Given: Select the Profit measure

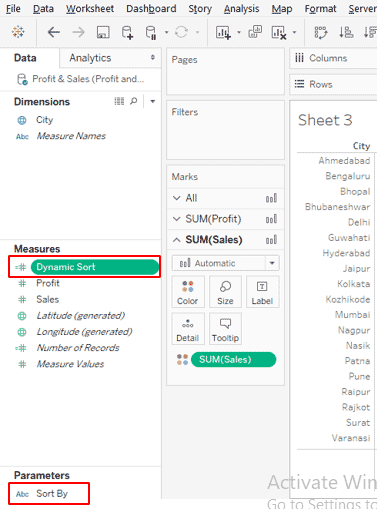Looking at the screenshot, I should pos(48,283).
